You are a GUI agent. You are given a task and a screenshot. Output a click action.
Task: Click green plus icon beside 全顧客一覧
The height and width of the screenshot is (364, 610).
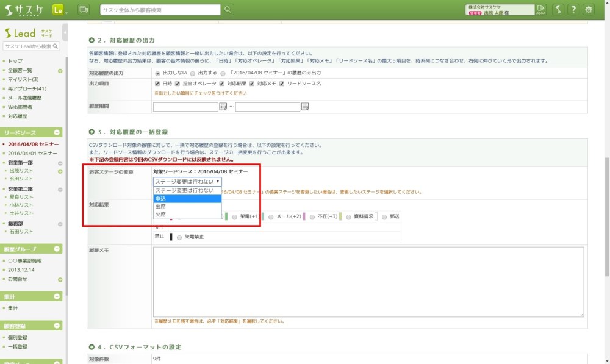coord(60,71)
